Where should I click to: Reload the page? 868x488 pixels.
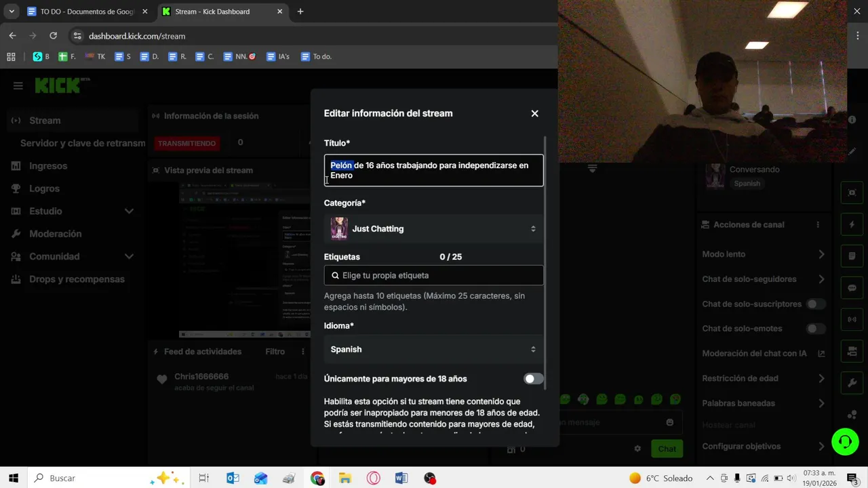pyautogui.click(x=54, y=36)
